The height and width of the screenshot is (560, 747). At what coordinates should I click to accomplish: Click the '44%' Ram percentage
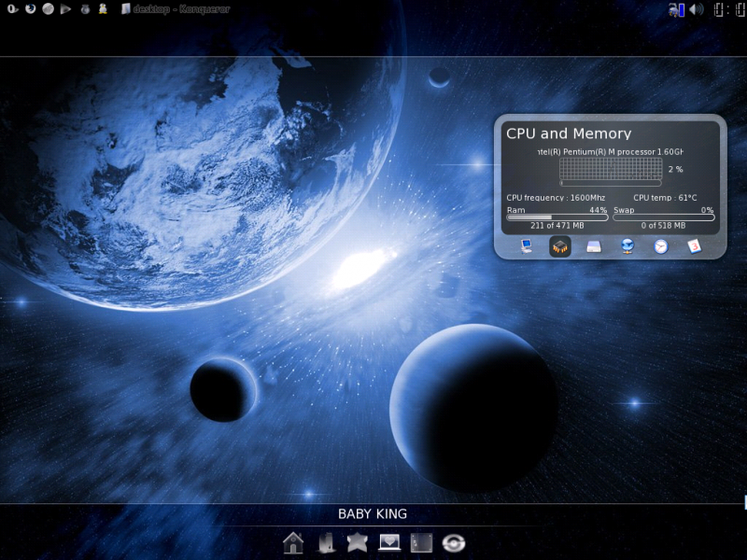[599, 210]
